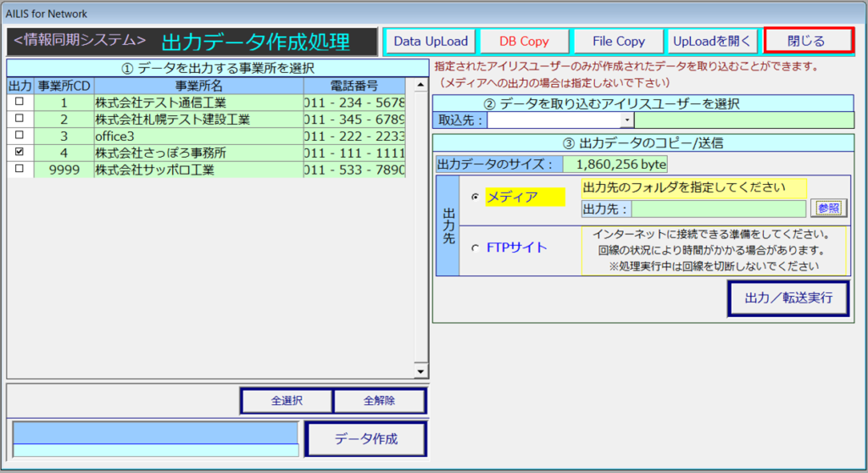Uncheck the 株式会社さっぽろ事務所 checkbox

click(x=19, y=152)
